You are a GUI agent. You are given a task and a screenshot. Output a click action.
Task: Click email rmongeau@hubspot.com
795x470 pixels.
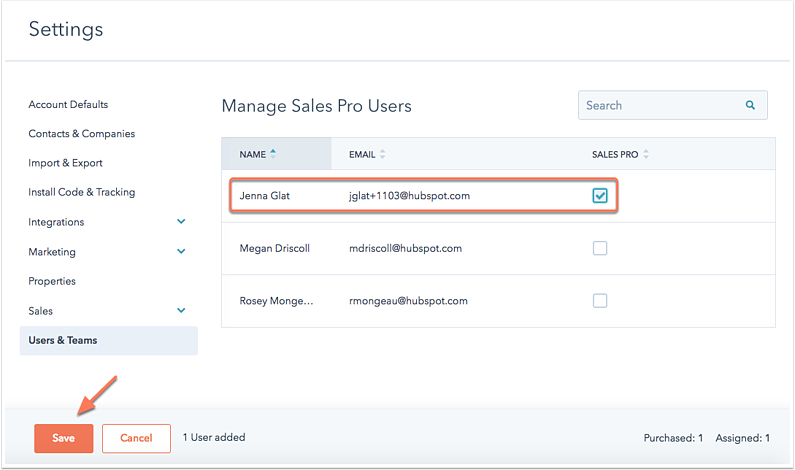[x=408, y=301]
